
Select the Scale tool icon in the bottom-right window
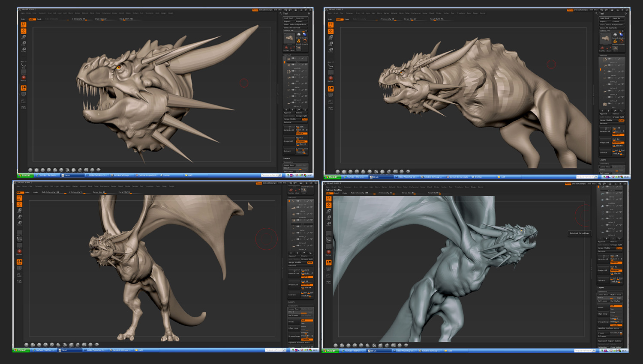(328, 217)
